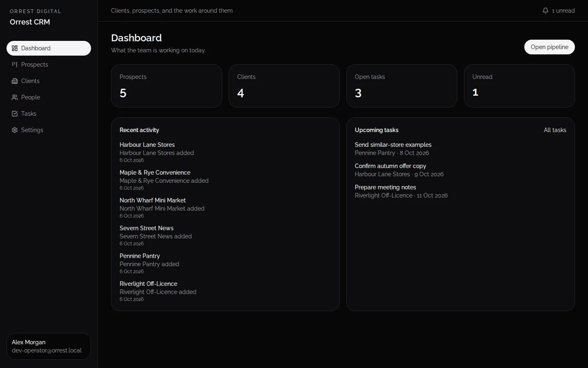Select the Dashboard label in sidebar

coord(36,48)
